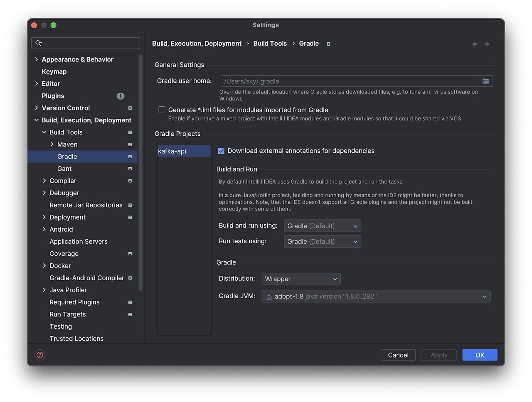Select Gradle-Android Compiler tree item

coord(87,278)
